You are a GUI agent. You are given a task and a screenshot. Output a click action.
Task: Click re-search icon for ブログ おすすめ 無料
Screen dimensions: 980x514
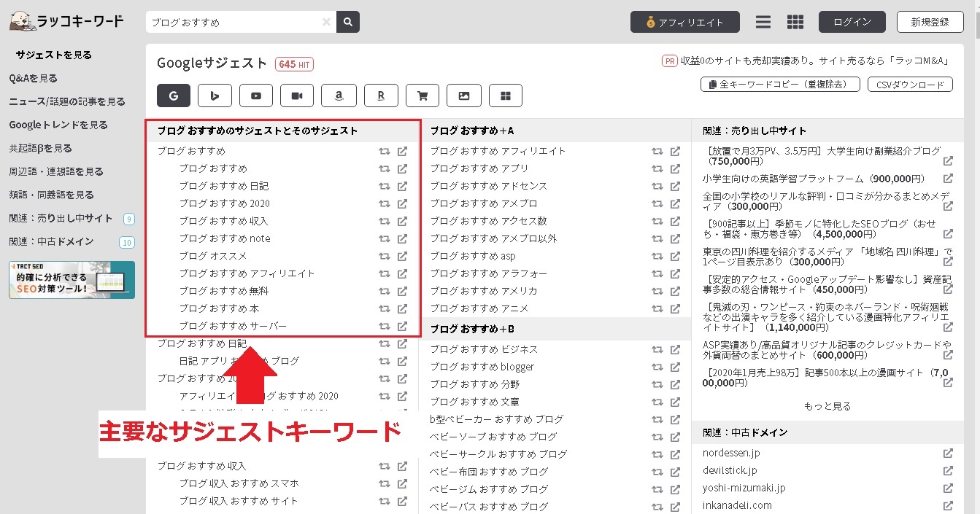(x=385, y=291)
